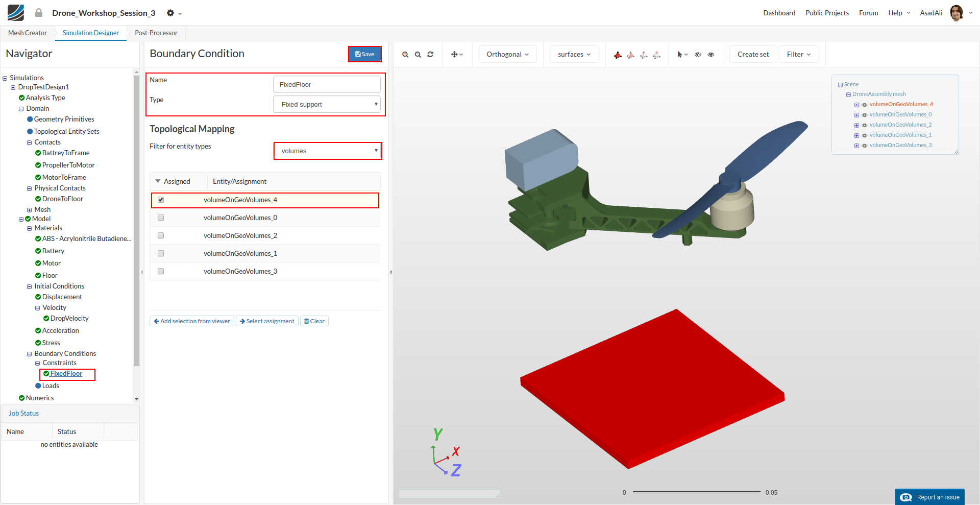Click the Save button
980x505 pixels.
point(364,54)
